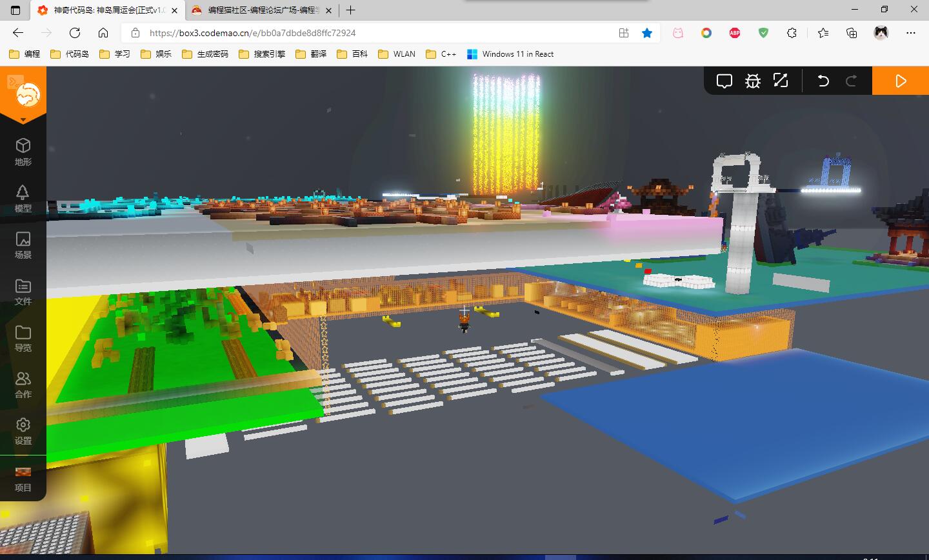Open the 娱乐 bookmarks folder
Viewport: 929px width, 560px height.
156,54
